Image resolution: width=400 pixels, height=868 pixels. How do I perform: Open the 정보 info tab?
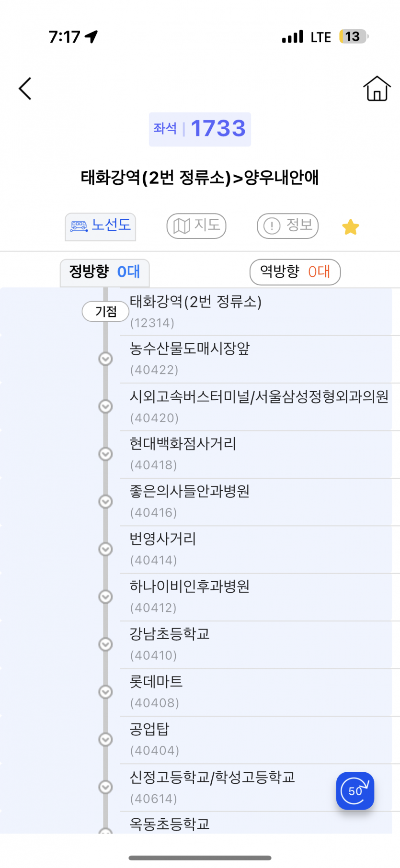pyautogui.click(x=288, y=226)
